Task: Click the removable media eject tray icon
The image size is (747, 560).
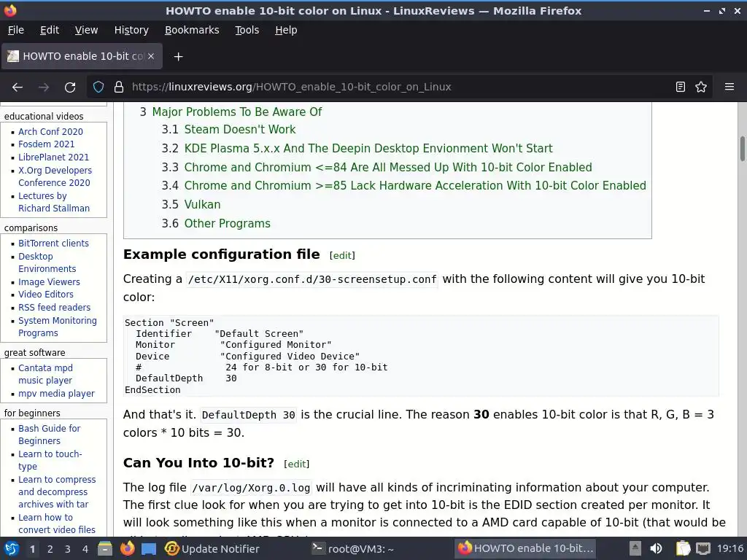Action: [635, 548]
